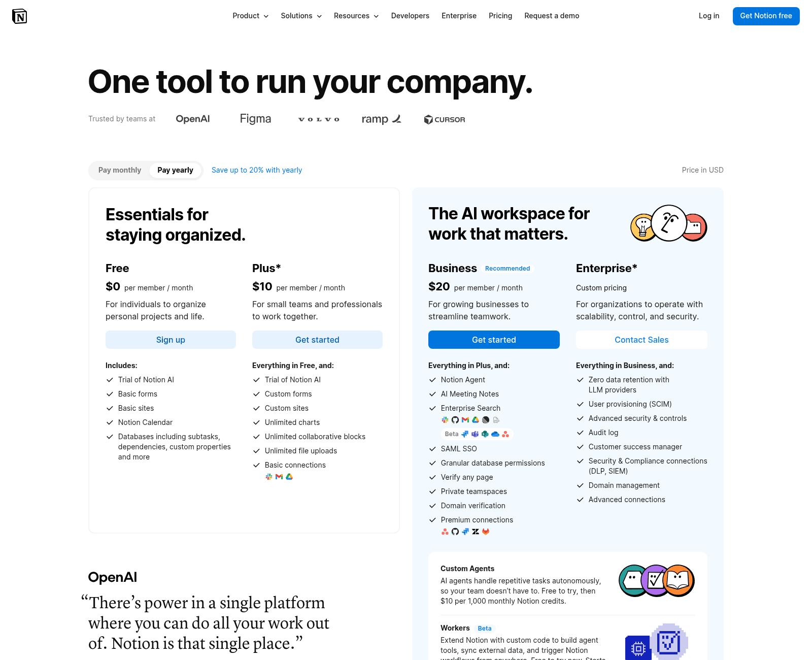Click the OpenAI logo in trusted teams

click(193, 119)
